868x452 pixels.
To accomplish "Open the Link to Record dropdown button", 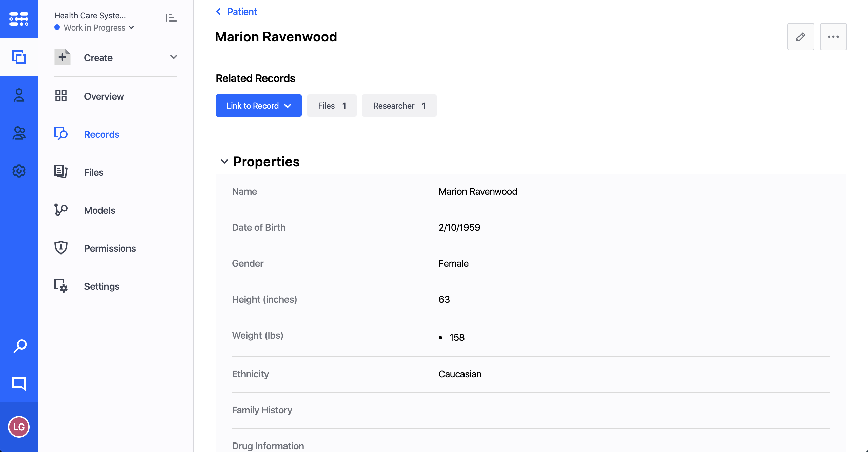I will click(x=258, y=106).
